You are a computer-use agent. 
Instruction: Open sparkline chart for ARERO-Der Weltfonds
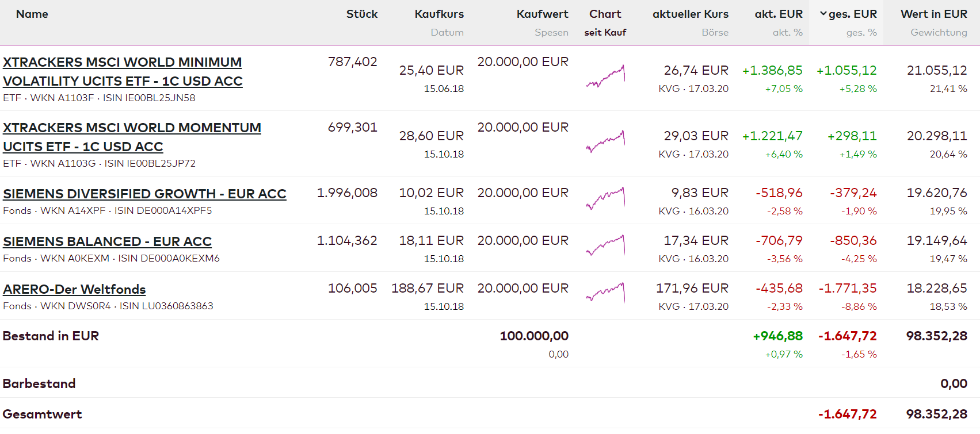click(x=605, y=293)
